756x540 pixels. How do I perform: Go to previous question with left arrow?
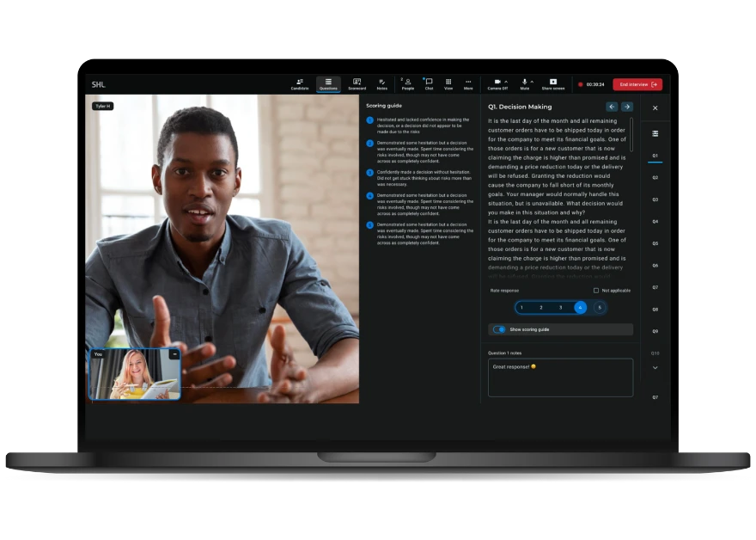612,107
